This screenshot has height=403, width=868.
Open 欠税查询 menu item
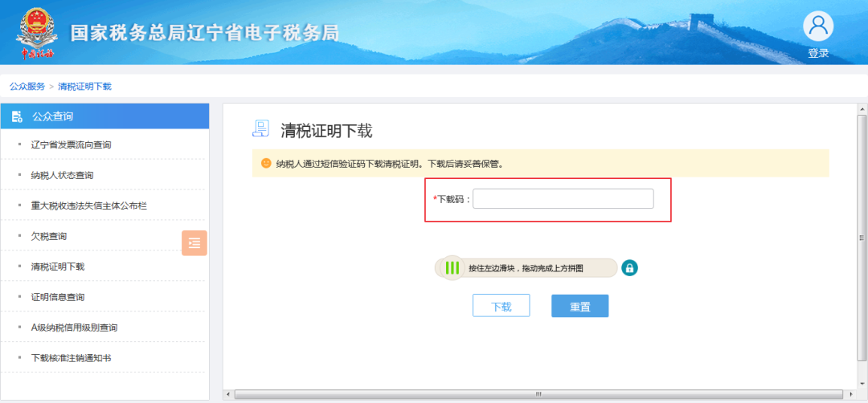point(49,236)
